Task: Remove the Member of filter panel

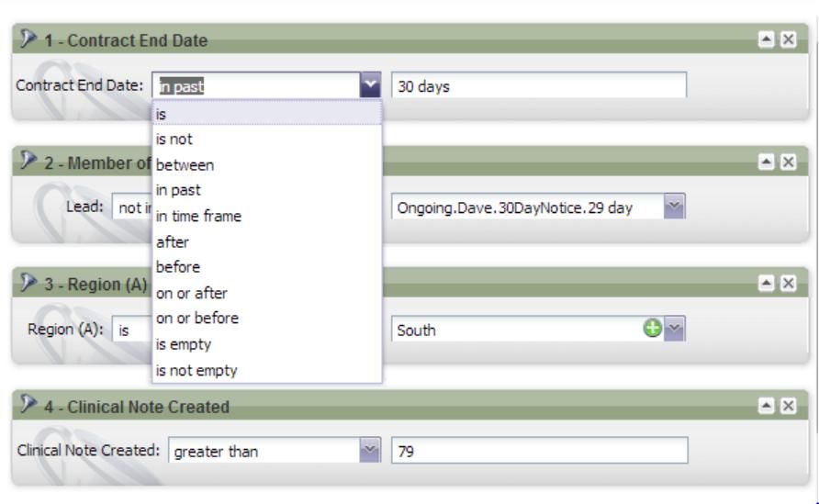Action: 785,162
